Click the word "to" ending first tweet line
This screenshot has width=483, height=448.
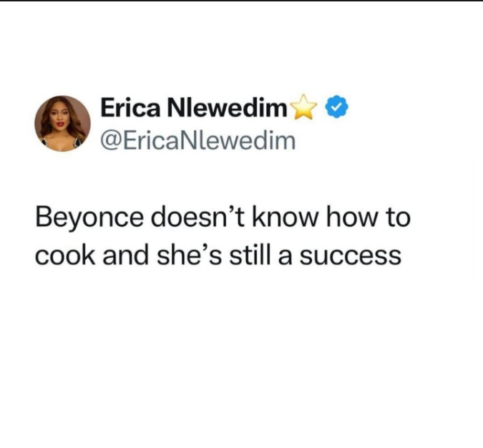click(x=397, y=218)
